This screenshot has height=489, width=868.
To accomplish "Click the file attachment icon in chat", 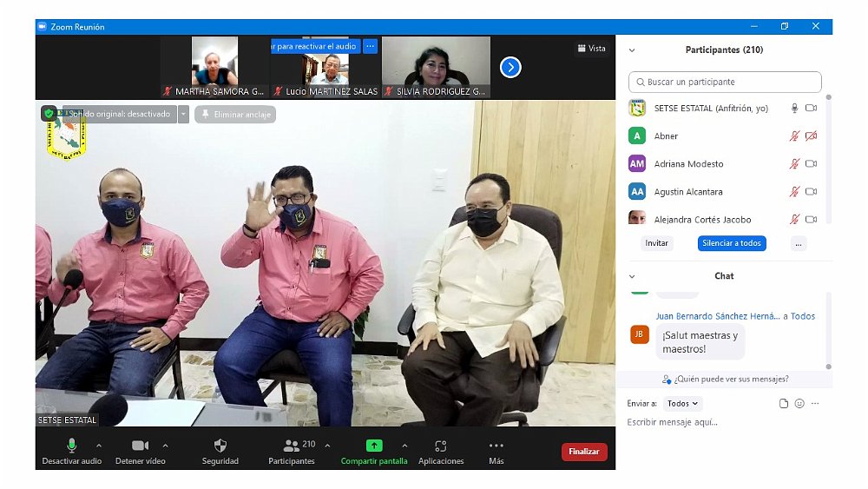I will (784, 404).
